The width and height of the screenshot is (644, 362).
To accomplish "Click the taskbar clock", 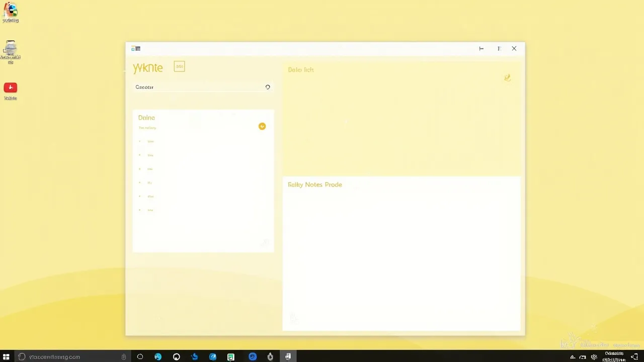I will point(614,356).
